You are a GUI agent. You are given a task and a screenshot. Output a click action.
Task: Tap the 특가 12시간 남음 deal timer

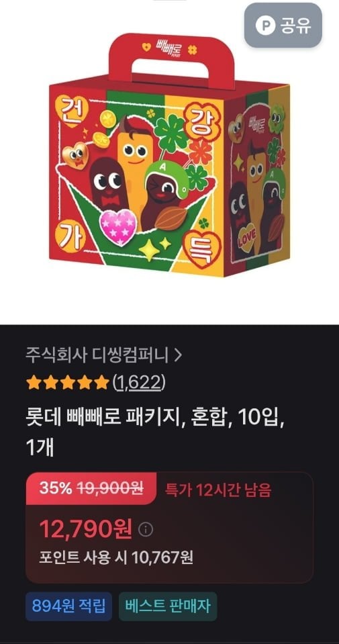[218, 490]
